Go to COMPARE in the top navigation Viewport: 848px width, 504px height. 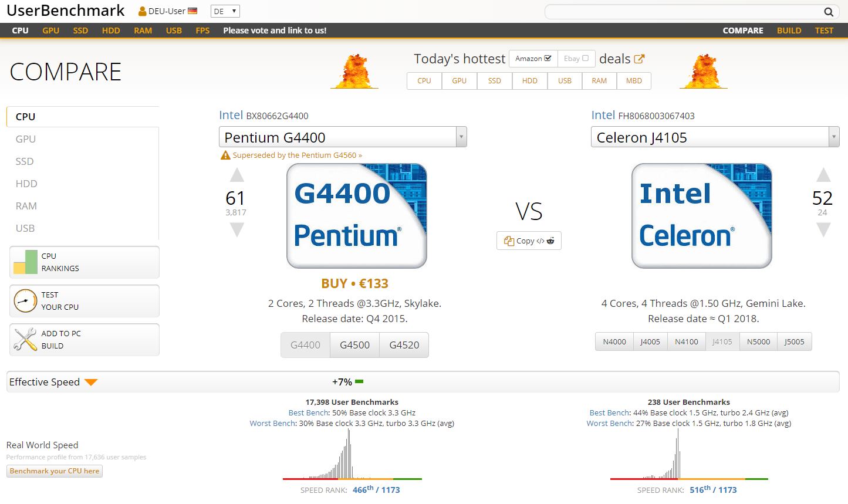pyautogui.click(x=743, y=31)
